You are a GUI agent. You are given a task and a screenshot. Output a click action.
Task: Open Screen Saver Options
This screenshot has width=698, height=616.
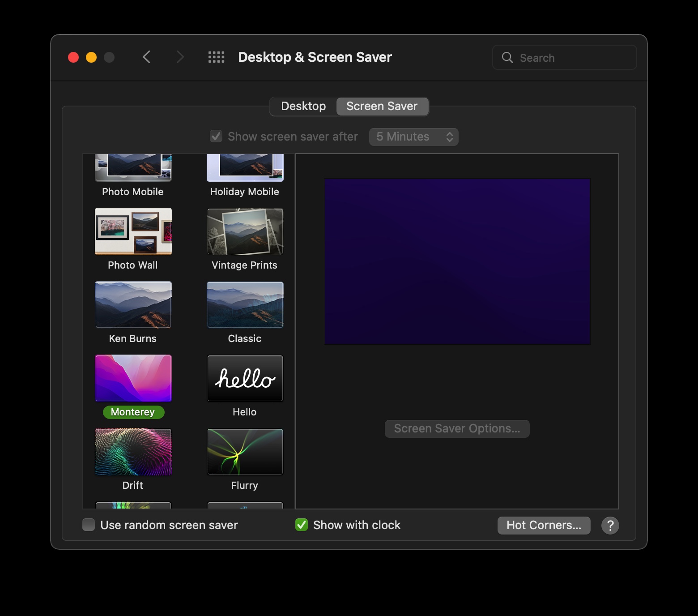click(x=457, y=428)
